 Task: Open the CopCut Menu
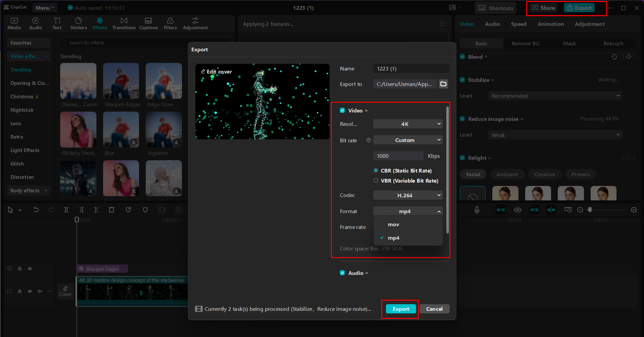[x=44, y=7]
